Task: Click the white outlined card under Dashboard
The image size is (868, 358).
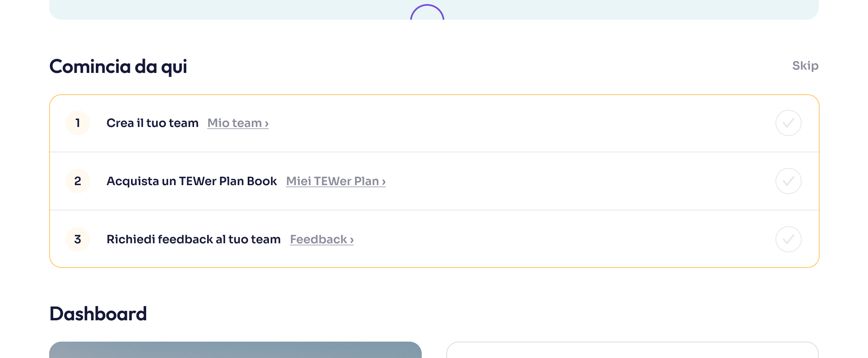Action: [632, 351]
